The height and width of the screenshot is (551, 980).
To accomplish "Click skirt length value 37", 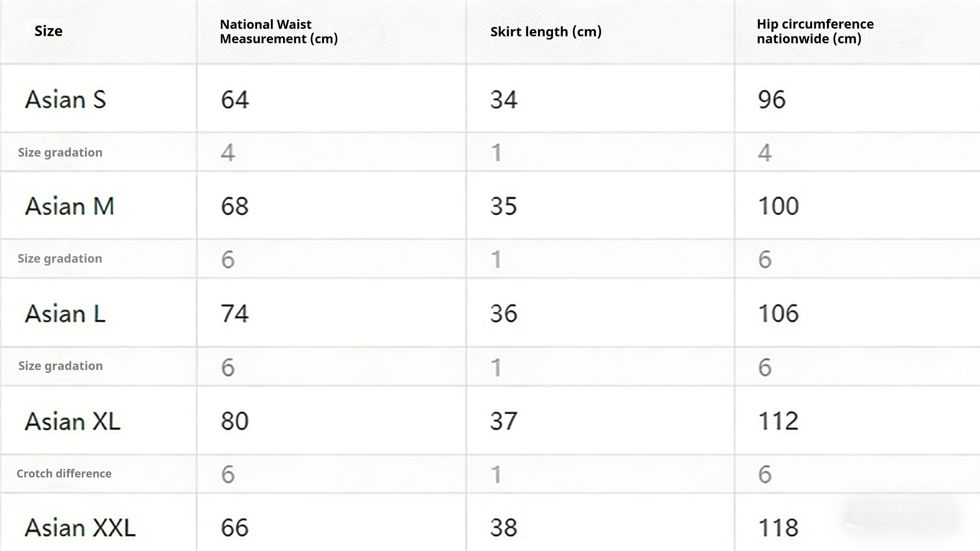I will [504, 422].
